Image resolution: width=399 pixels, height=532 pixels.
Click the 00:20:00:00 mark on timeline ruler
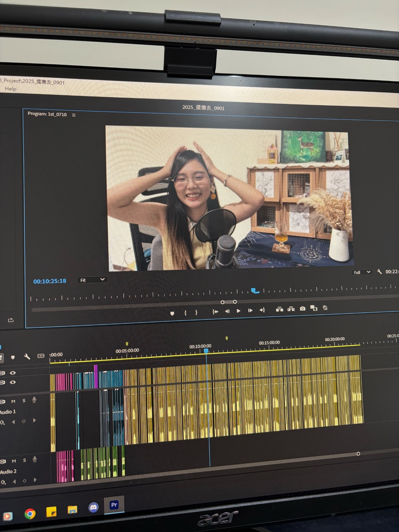point(335,339)
